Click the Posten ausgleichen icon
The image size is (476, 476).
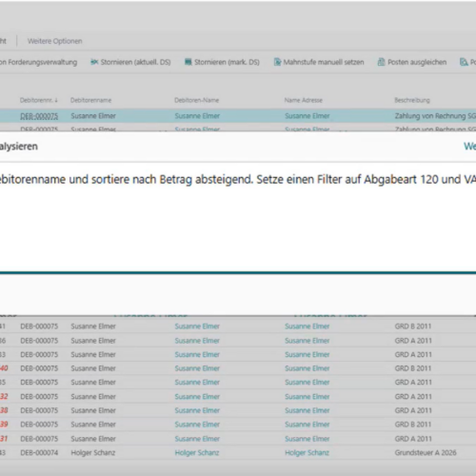pyautogui.click(x=381, y=62)
